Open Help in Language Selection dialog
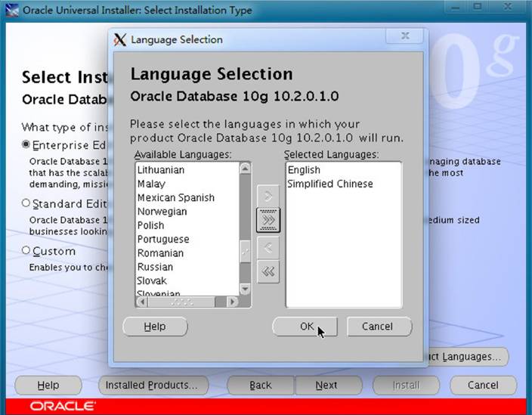This screenshot has width=532, height=415. click(x=155, y=327)
